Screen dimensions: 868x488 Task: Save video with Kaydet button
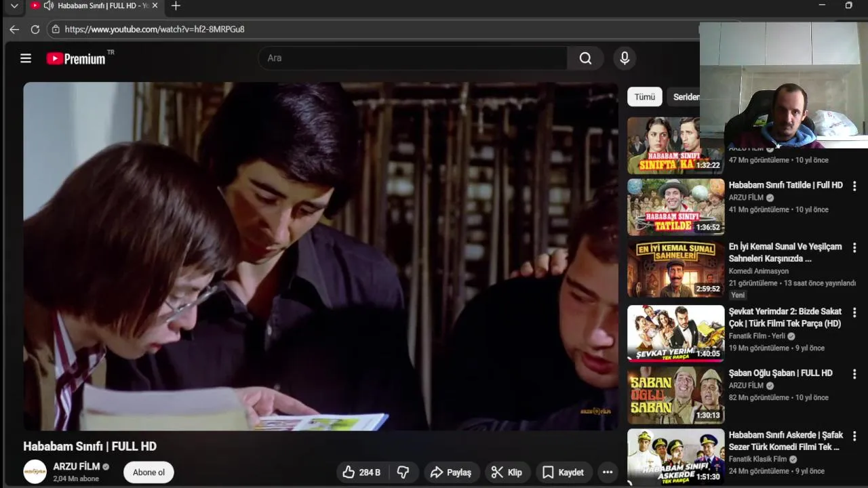pos(563,472)
